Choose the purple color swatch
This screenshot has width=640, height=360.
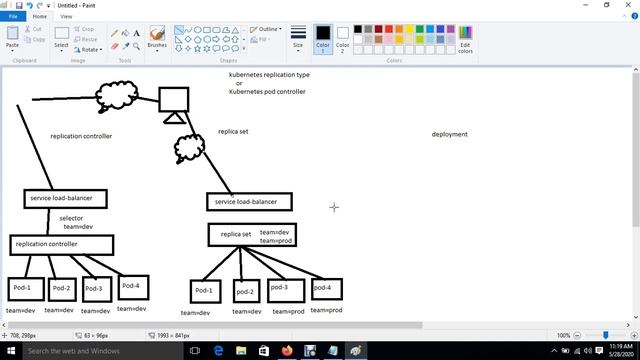(451, 29)
